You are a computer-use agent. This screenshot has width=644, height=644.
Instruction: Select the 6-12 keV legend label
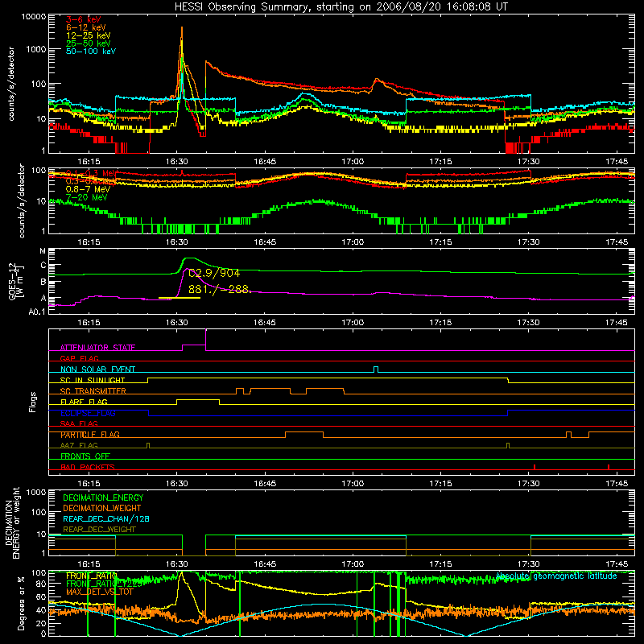point(86,27)
